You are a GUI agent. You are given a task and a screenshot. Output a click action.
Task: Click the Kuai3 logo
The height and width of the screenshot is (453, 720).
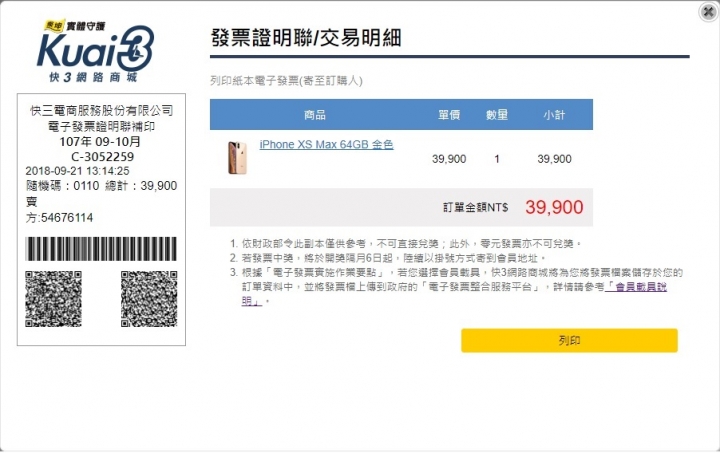point(96,50)
